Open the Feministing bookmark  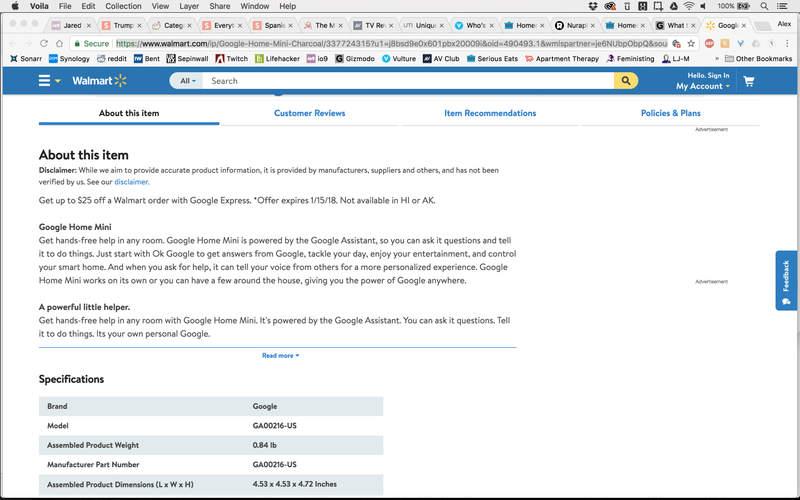click(x=630, y=59)
